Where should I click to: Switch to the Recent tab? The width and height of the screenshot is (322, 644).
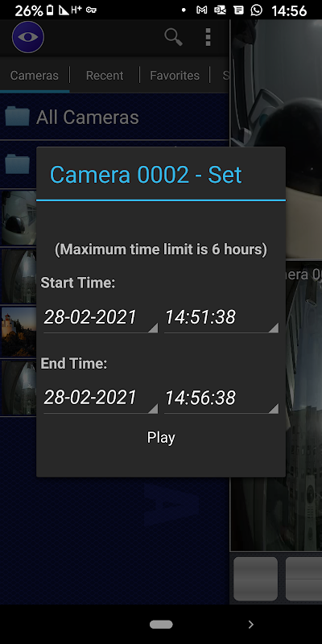[105, 76]
